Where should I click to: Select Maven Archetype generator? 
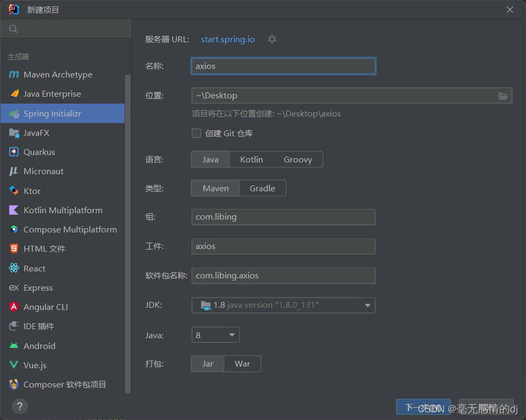(63, 74)
